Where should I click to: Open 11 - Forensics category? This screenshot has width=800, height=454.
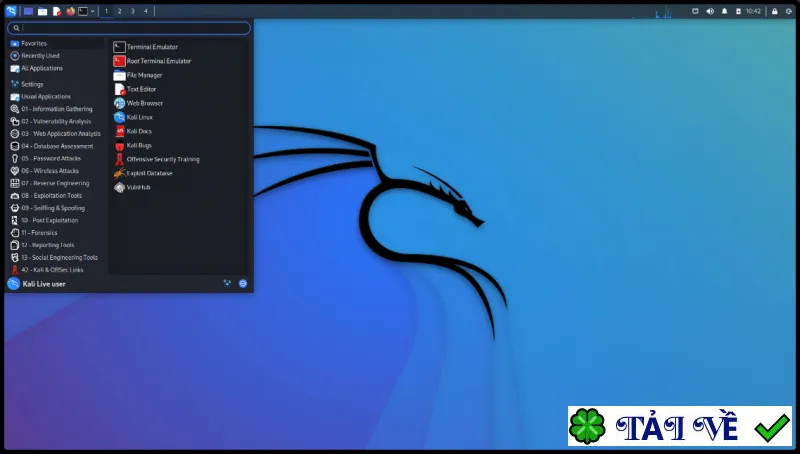click(x=56, y=233)
